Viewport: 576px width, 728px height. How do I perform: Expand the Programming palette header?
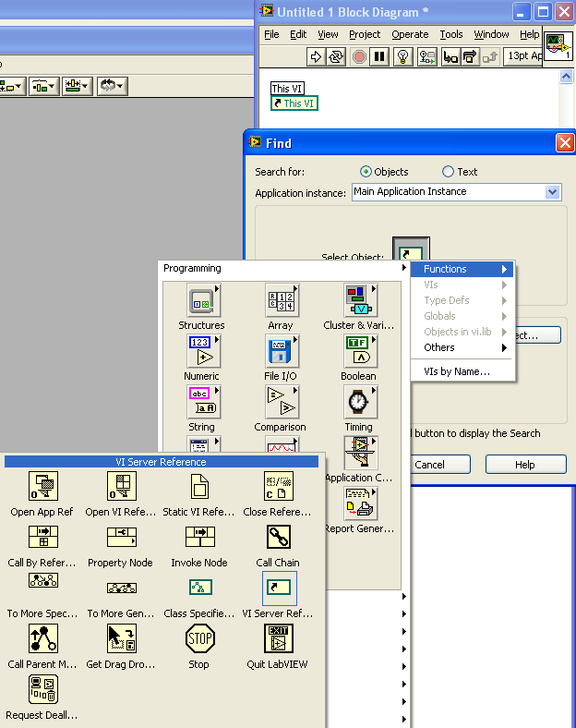tap(283, 268)
